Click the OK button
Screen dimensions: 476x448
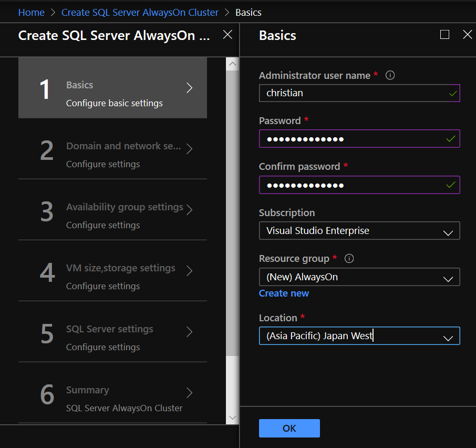[289, 428]
